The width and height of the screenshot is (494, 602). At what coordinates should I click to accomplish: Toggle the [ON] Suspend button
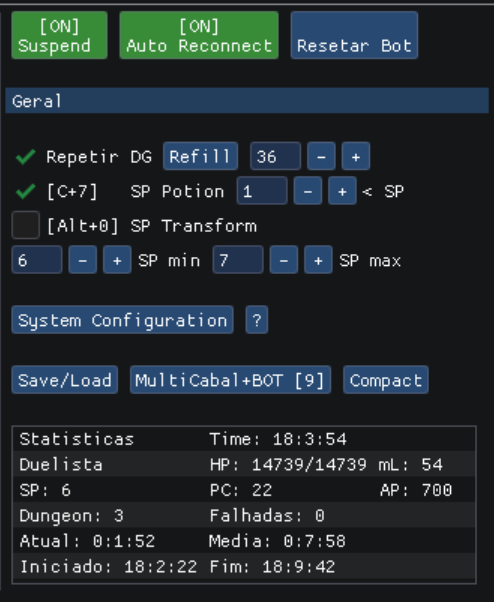(x=59, y=35)
